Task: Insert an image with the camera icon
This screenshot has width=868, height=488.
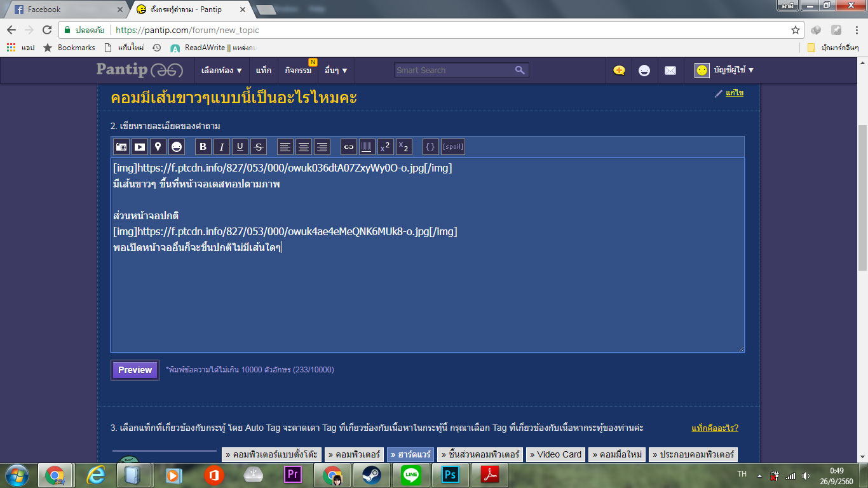Action: [x=121, y=147]
